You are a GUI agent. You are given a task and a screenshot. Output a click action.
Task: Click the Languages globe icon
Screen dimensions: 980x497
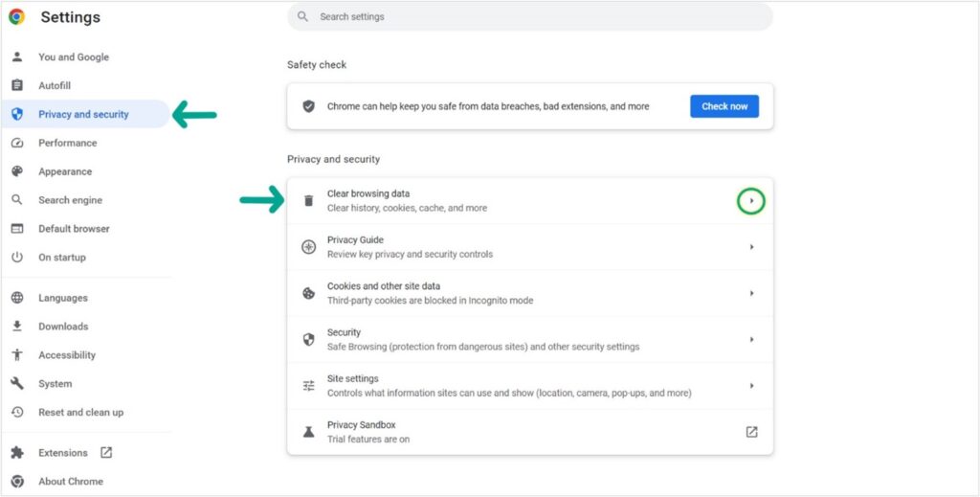pyautogui.click(x=17, y=298)
